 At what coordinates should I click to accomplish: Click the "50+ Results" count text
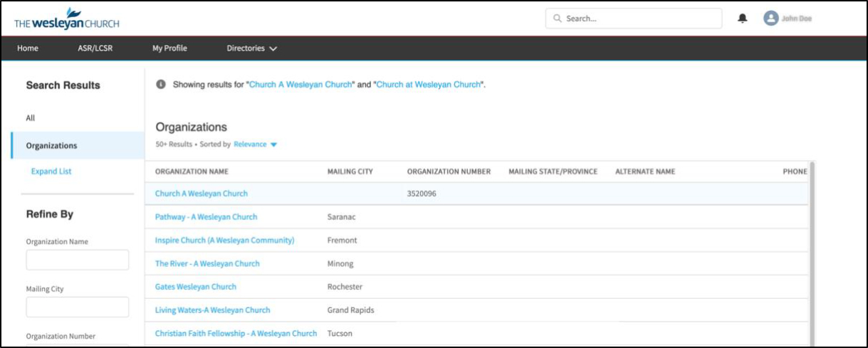(174, 144)
